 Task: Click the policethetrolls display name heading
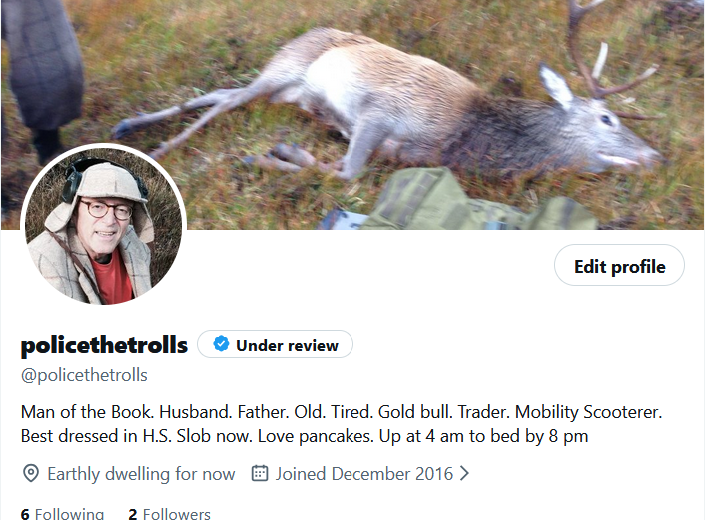click(x=104, y=345)
